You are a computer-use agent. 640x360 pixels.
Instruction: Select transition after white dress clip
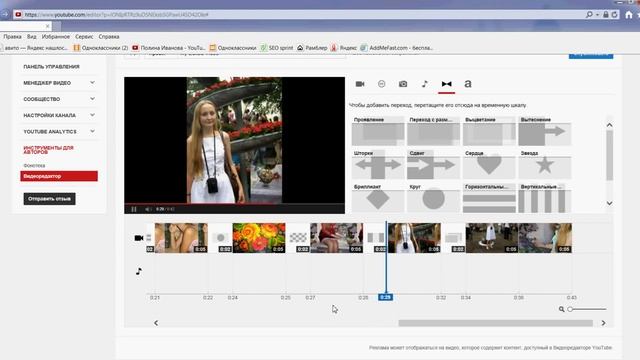click(x=453, y=238)
